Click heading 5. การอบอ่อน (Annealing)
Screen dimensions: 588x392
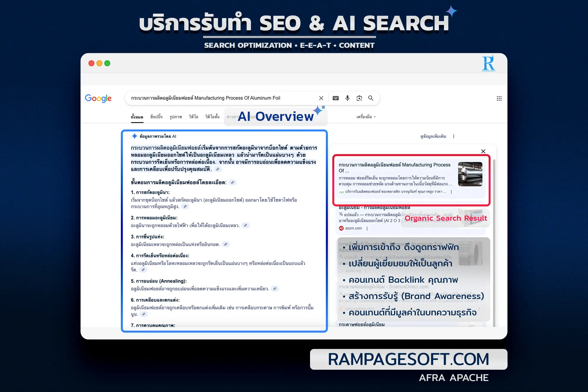pos(159,281)
